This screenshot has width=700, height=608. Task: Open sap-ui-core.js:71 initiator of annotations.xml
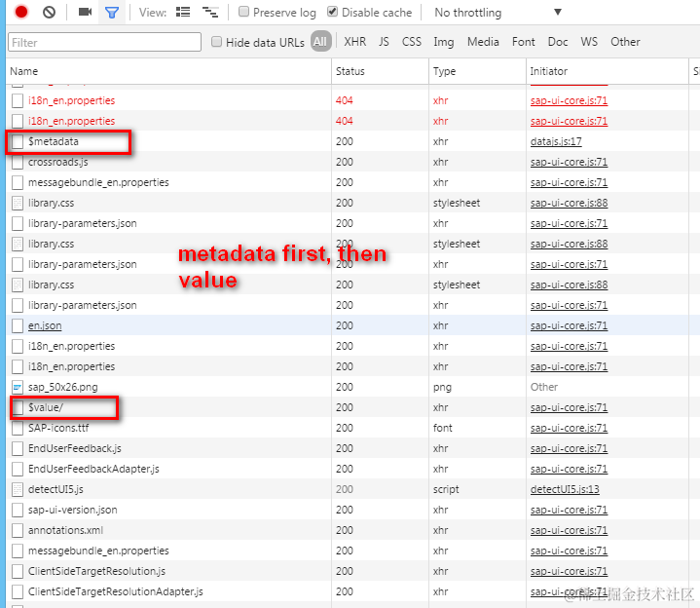tap(569, 530)
